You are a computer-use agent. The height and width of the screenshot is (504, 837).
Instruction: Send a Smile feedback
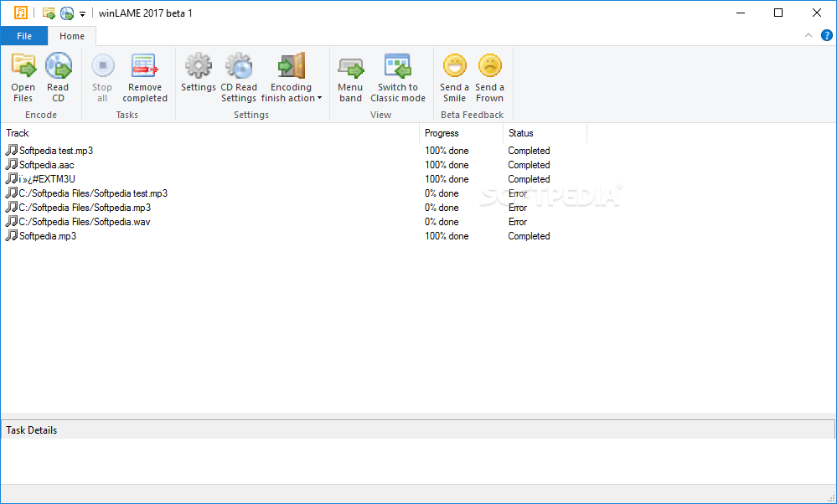(x=455, y=78)
